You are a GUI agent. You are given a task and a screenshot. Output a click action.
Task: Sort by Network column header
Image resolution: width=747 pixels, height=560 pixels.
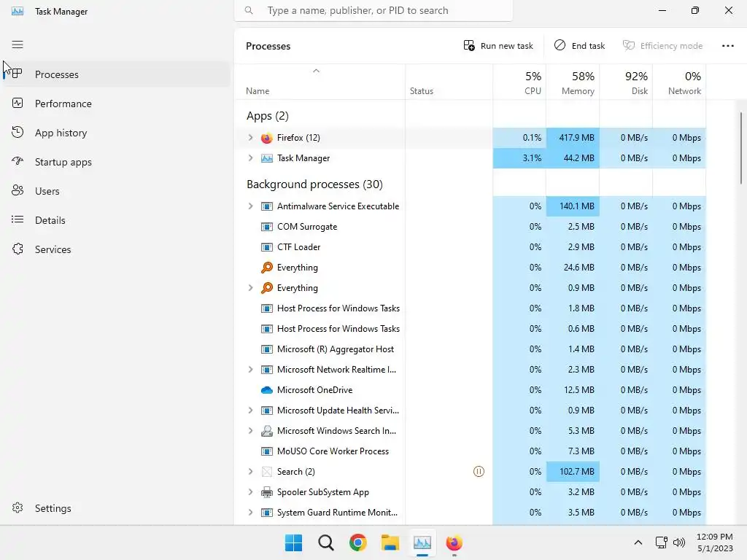click(x=679, y=82)
